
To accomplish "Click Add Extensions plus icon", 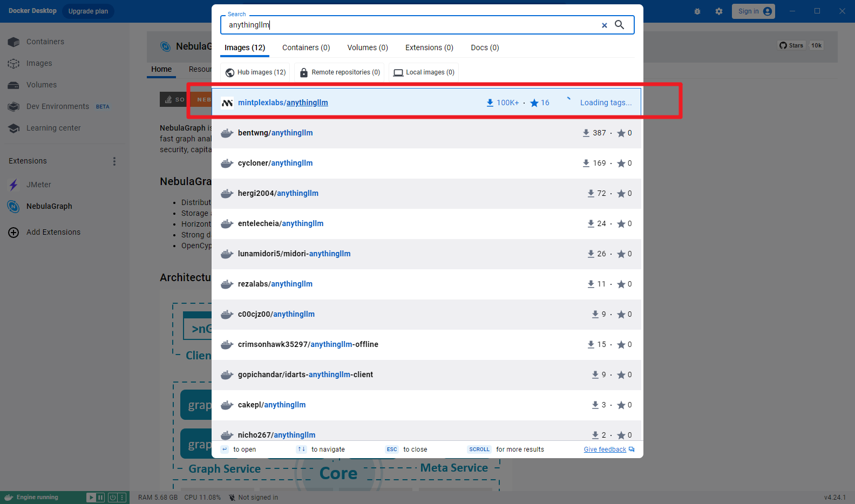I will pos(14,233).
